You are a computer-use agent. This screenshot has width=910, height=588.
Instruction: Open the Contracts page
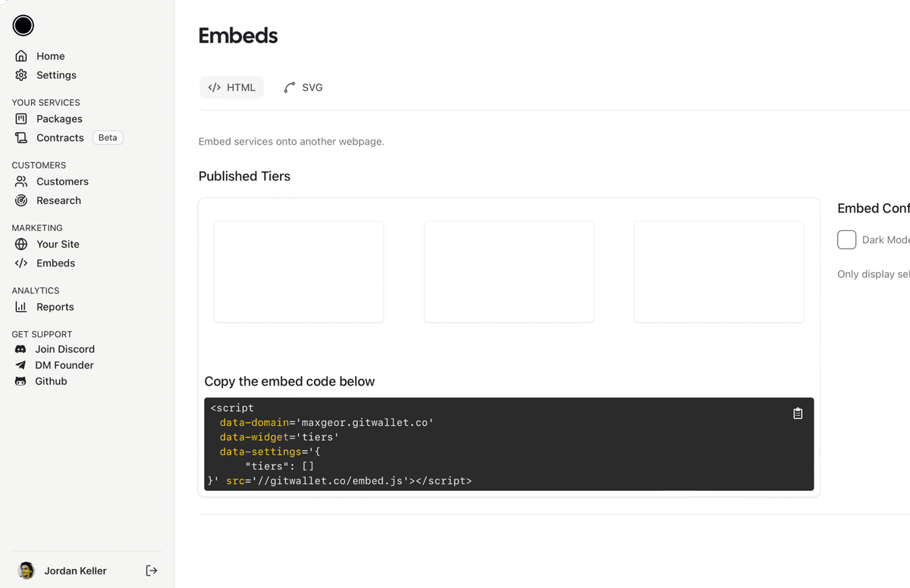point(59,138)
